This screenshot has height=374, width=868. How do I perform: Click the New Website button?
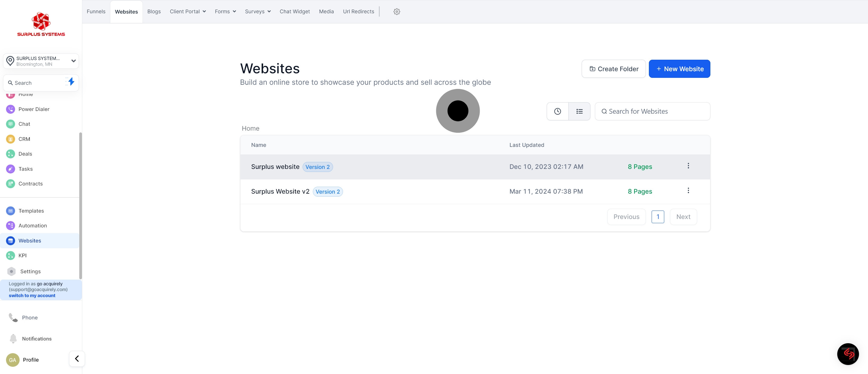tap(679, 69)
